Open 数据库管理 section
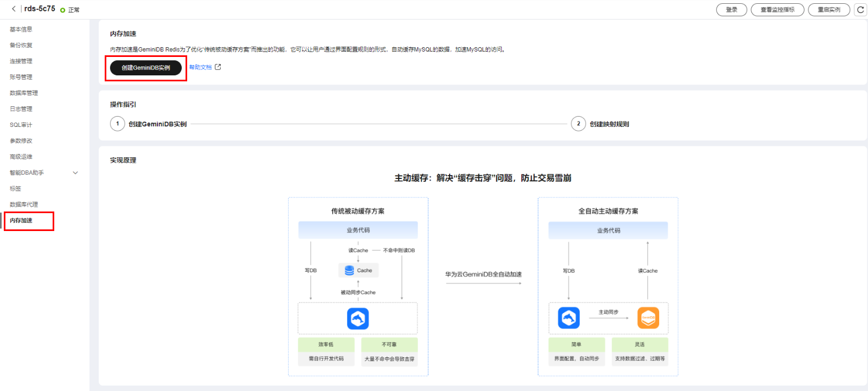 (24, 93)
